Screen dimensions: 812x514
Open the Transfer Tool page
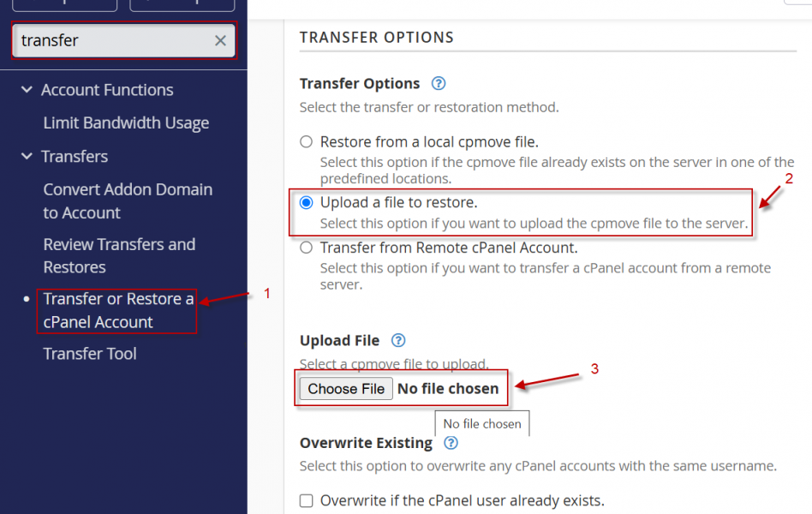90,353
